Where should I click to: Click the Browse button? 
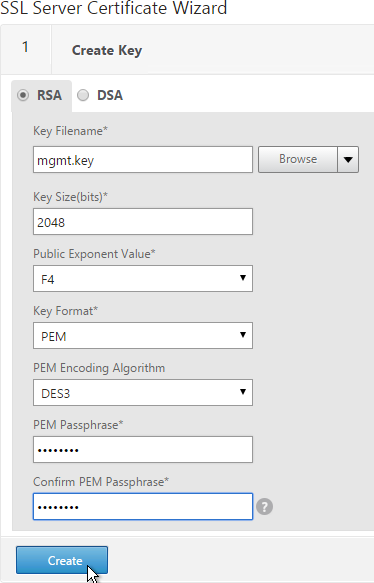click(x=298, y=160)
